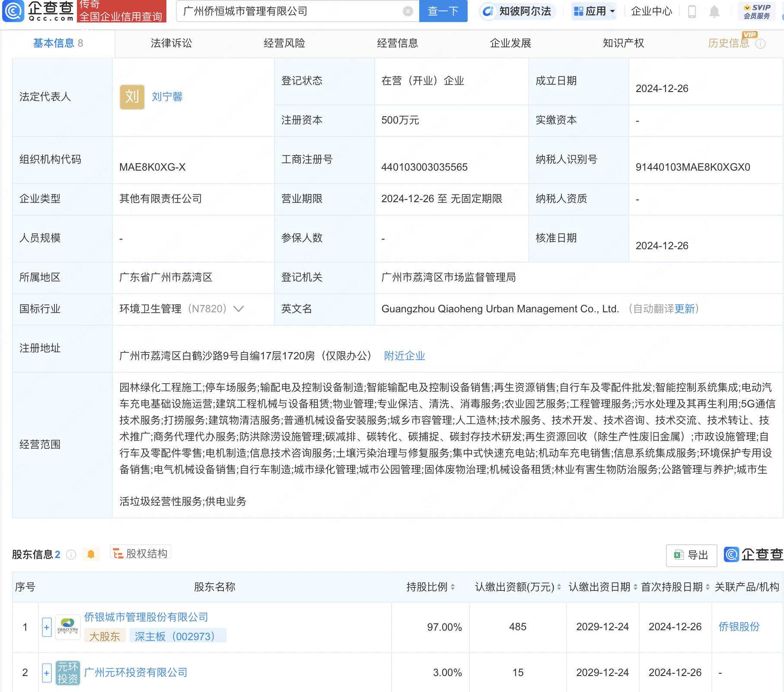This screenshot has height=692, width=784.
Task: Expand the 环境卫生管理 industry chevron
Action: click(x=239, y=309)
